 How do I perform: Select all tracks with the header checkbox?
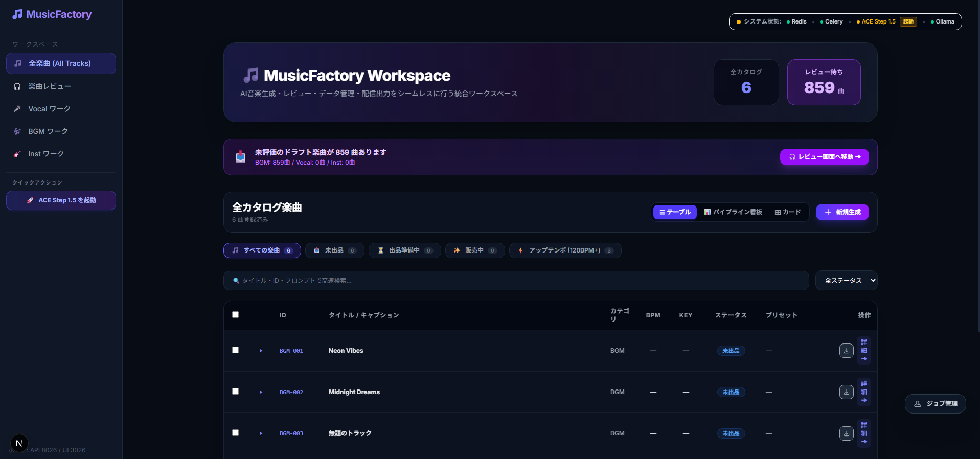(x=236, y=315)
